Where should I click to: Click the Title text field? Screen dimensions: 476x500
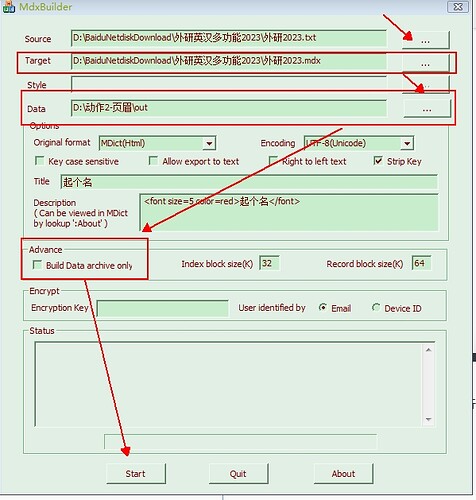pos(249,182)
